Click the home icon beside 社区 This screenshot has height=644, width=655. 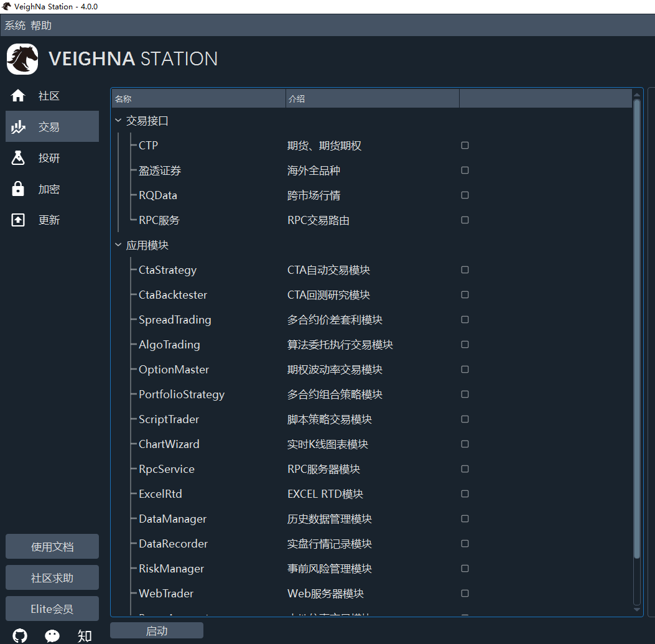click(18, 96)
